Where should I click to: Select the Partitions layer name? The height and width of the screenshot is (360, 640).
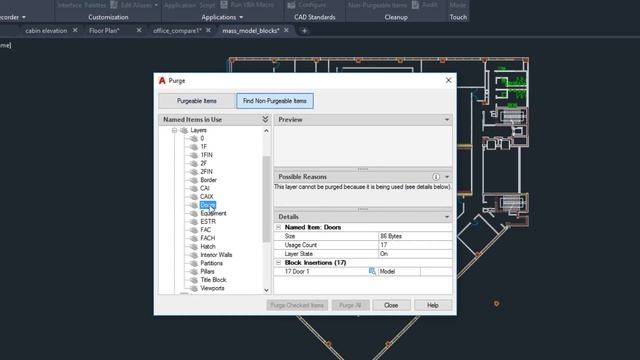[x=211, y=263]
